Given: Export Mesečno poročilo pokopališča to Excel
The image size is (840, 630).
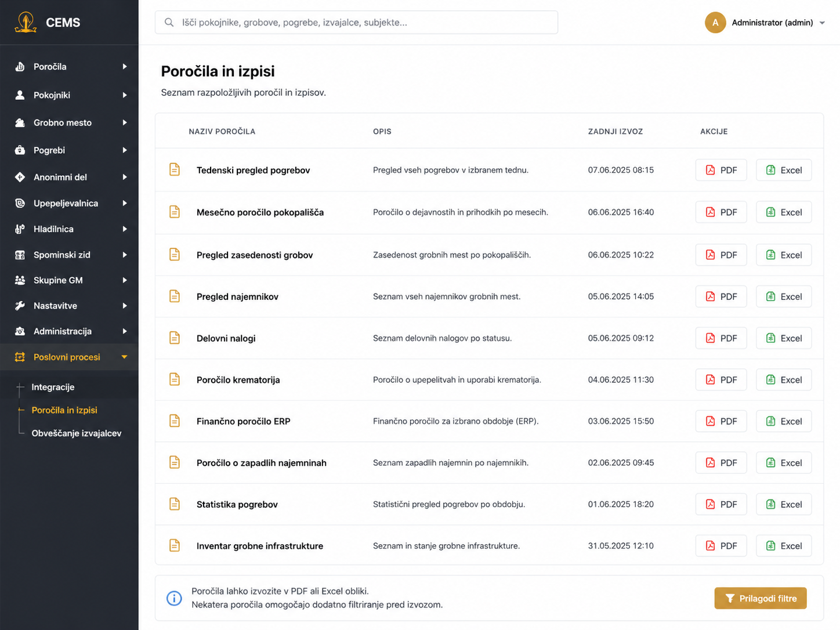Looking at the screenshot, I should (x=784, y=212).
